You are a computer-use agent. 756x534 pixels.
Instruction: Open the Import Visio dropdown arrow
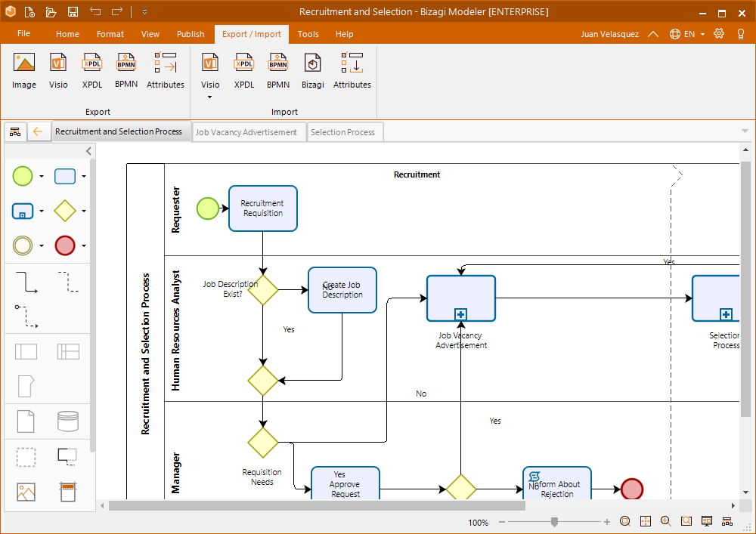210,97
